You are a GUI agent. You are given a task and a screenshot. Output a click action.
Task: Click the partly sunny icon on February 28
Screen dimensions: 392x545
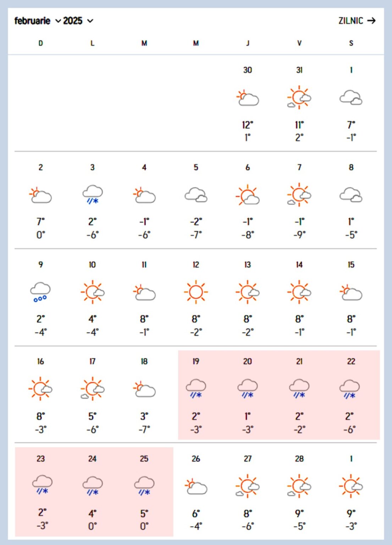(299, 486)
